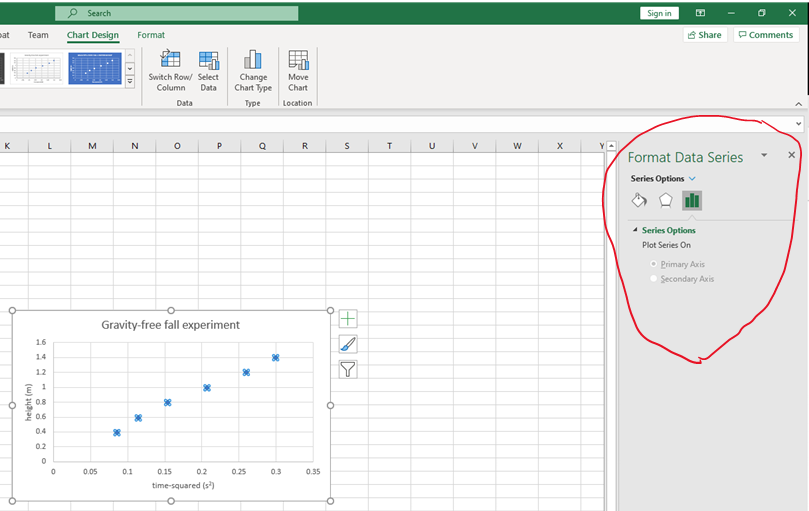Switch to the Format ribbon tab
Viewport: 809px width, 511px height.
pos(151,35)
